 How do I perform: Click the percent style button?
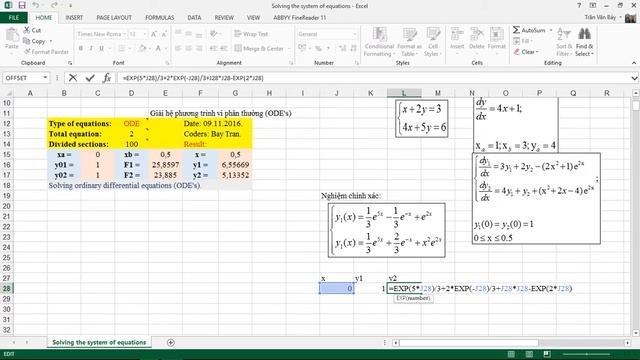[318, 48]
